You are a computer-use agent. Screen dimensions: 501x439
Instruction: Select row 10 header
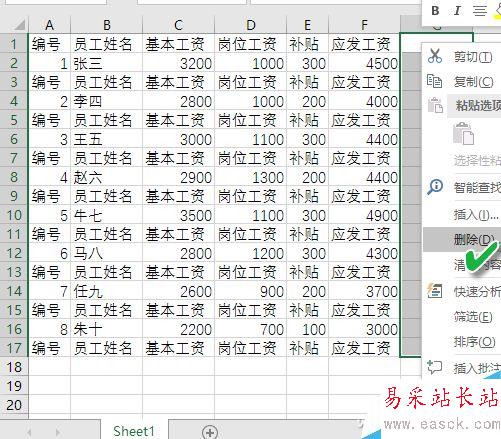click(14, 215)
